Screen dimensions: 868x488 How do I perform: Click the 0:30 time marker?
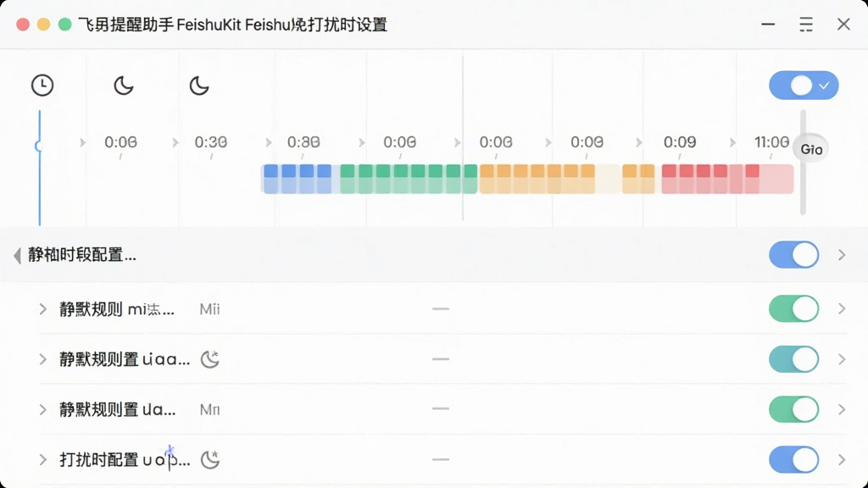211,142
